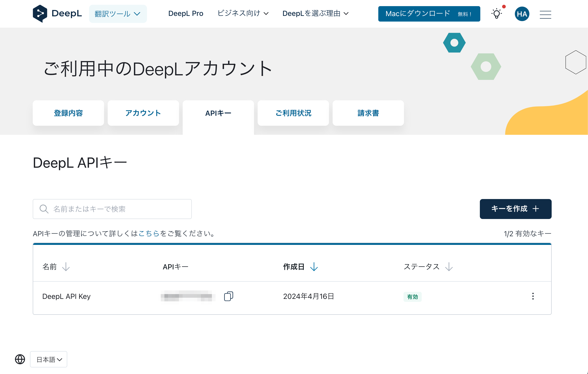588x374 pixels.
Task: Copy the DeepL API Key value
Action: [x=229, y=296]
